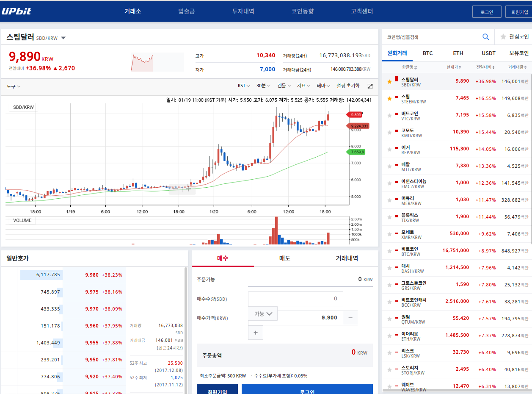Open the 30분 interval dropdown
The image size is (532, 394).
coord(263,86)
